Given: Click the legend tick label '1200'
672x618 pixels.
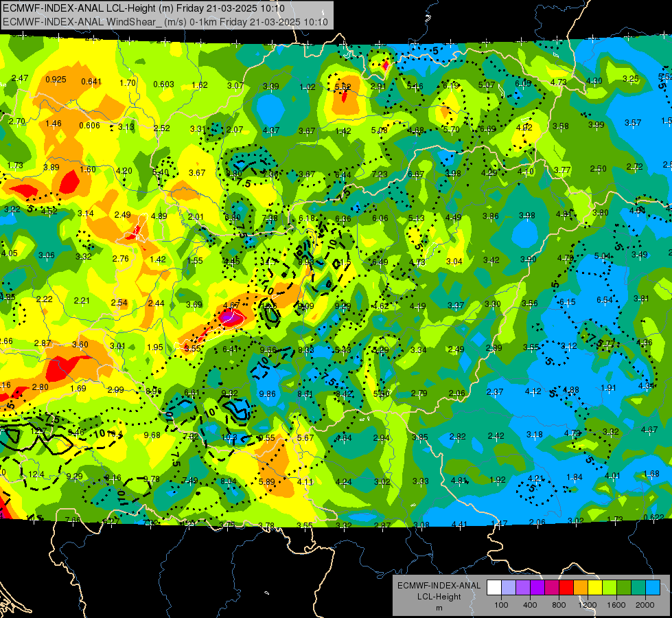Looking at the screenshot, I should (x=588, y=605).
